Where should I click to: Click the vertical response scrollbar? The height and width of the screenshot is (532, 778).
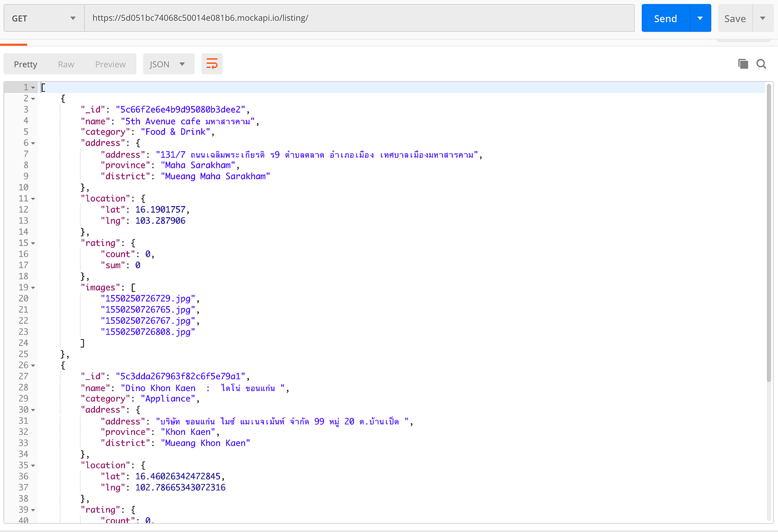(769, 233)
